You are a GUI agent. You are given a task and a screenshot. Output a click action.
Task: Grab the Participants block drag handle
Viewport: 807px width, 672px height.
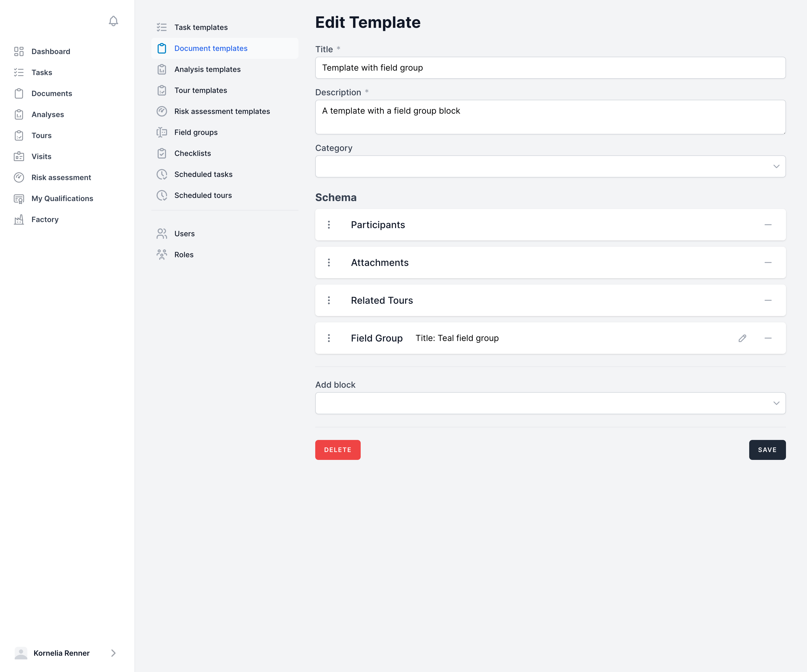(x=329, y=225)
